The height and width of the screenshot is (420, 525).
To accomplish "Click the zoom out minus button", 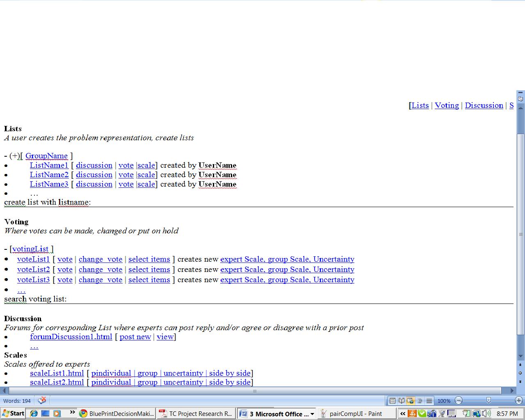I will pyautogui.click(x=459, y=401).
